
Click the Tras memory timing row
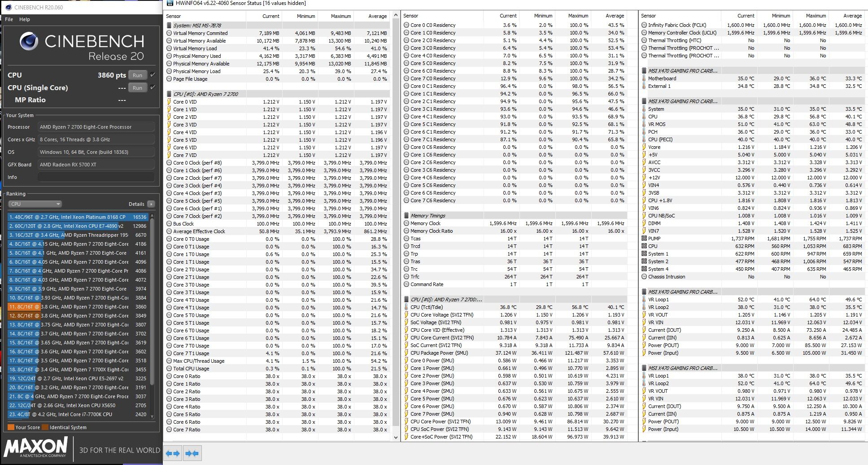pos(515,261)
